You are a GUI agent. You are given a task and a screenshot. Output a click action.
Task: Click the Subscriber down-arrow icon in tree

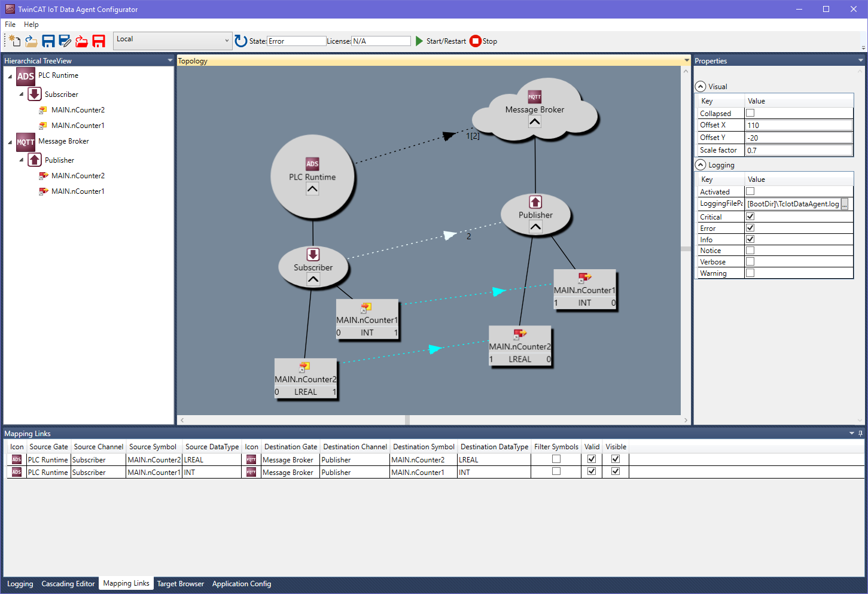coord(35,94)
